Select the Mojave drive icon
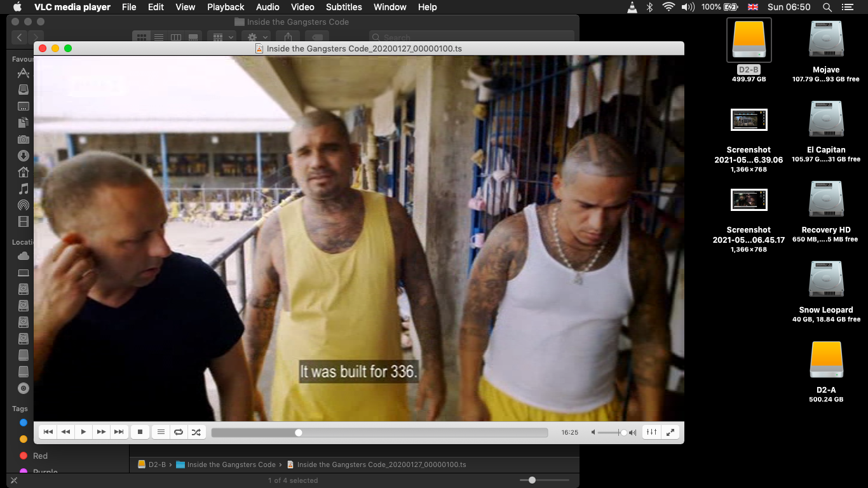 click(826, 39)
